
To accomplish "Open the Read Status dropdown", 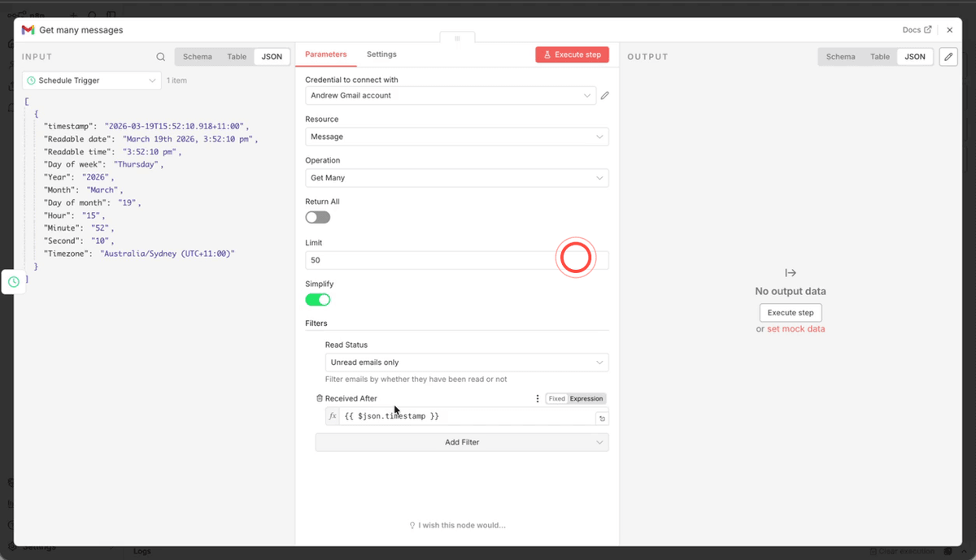I will pyautogui.click(x=466, y=362).
